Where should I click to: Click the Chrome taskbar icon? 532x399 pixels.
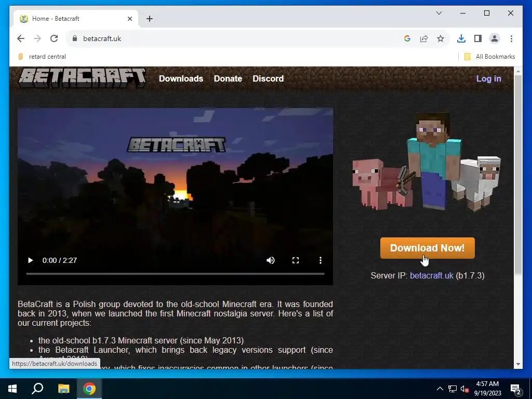[x=89, y=389]
